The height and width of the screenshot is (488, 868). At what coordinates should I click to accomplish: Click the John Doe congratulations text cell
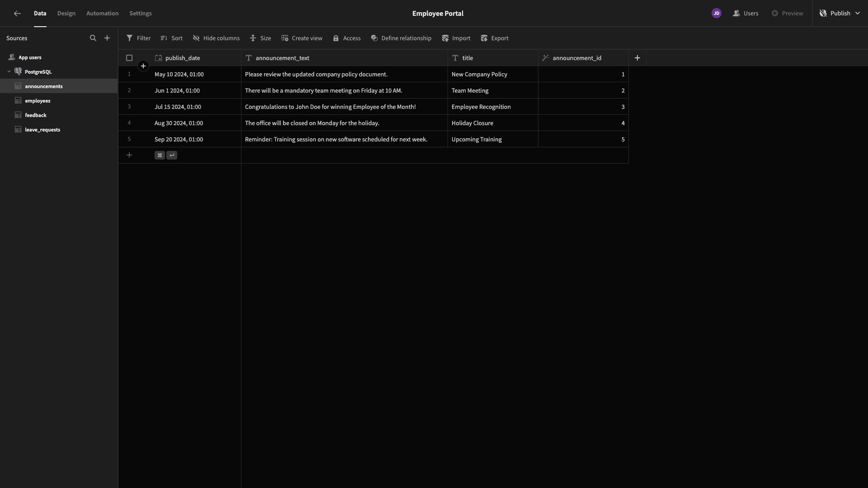(344, 107)
